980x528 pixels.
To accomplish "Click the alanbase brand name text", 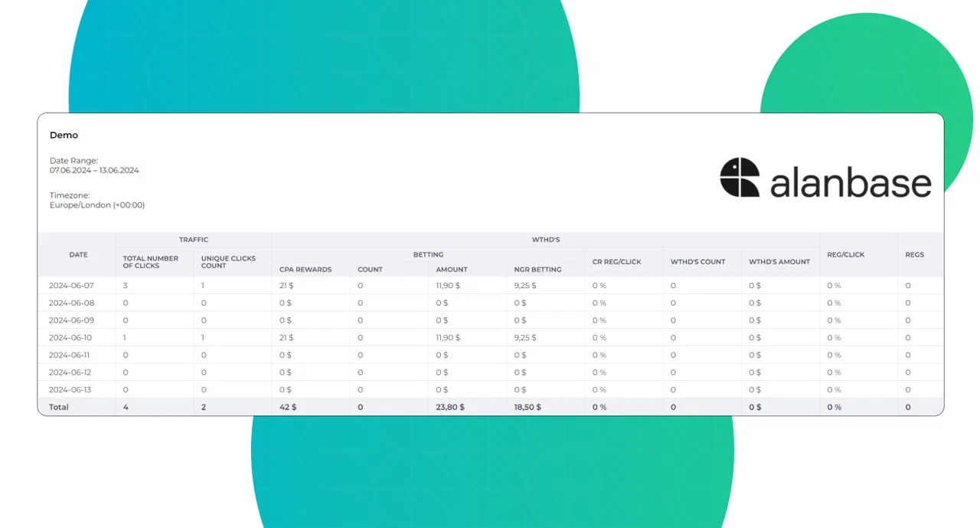I will 850,184.
